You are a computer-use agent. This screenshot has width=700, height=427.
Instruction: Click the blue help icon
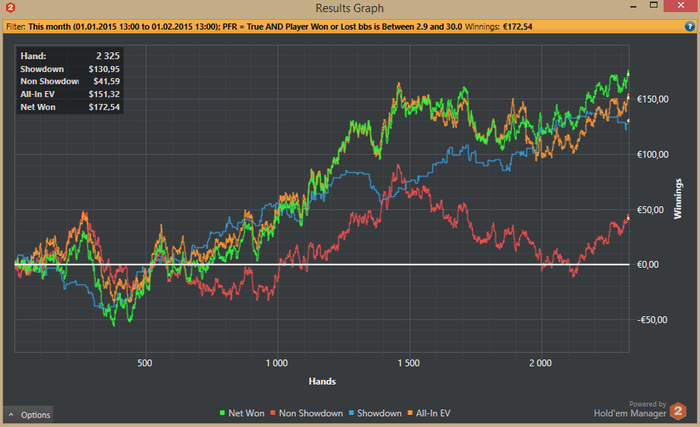click(689, 26)
